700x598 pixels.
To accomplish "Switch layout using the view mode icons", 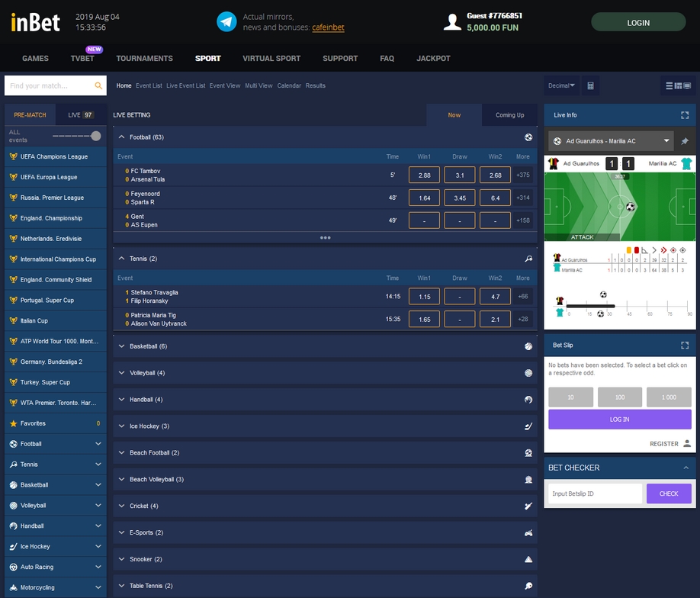I will tap(678, 85).
